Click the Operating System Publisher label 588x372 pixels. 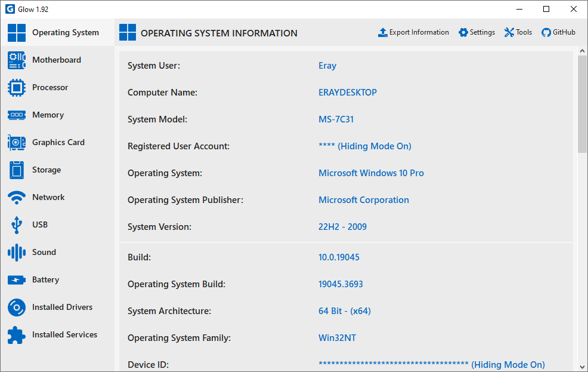tap(185, 200)
